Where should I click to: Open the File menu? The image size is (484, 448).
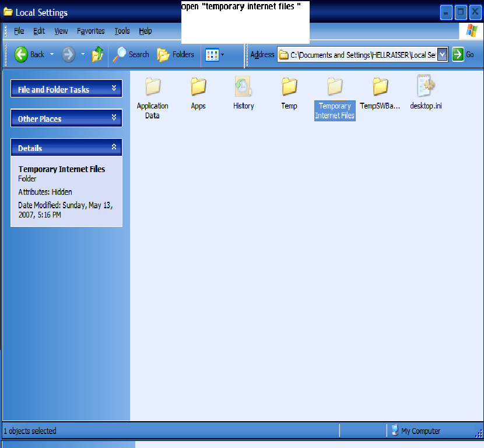point(19,31)
